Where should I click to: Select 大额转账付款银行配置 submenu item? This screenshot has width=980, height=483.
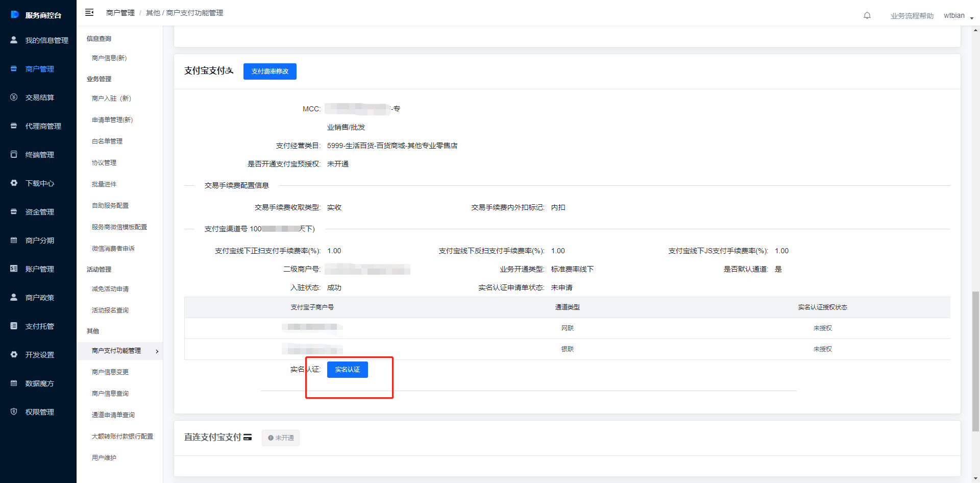tap(122, 437)
